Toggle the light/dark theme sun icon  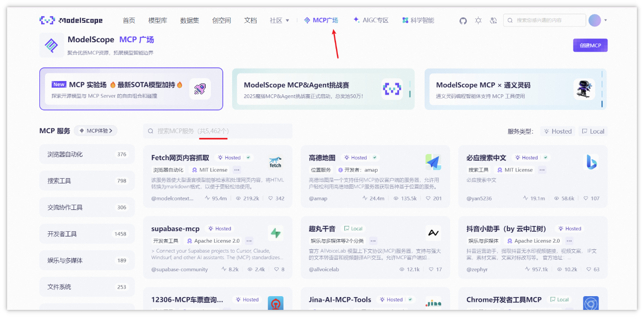pos(479,20)
